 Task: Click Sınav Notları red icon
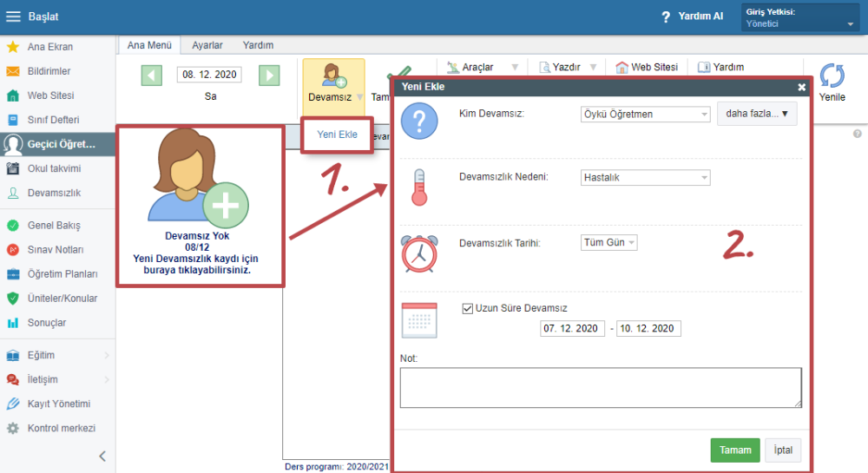pyautogui.click(x=13, y=250)
